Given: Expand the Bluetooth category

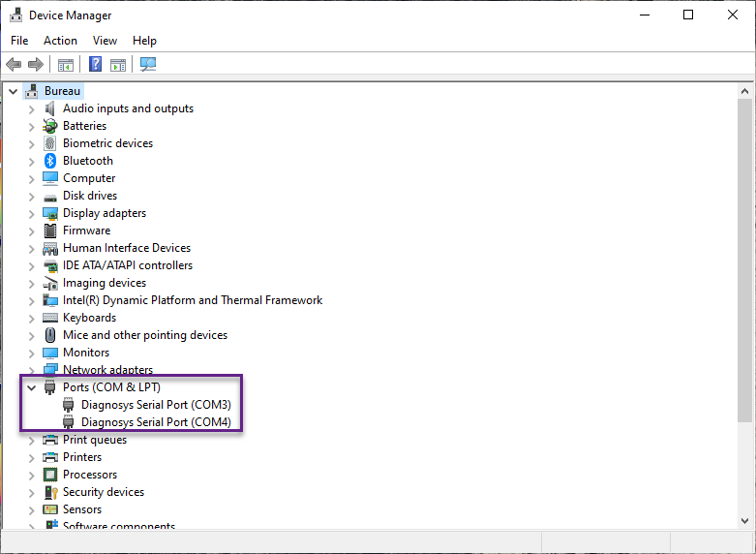Looking at the screenshot, I should pyautogui.click(x=31, y=161).
